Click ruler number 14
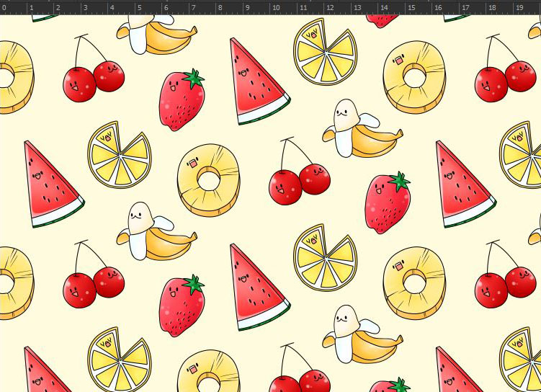The image size is (541, 392). pyautogui.click(x=385, y=8)
